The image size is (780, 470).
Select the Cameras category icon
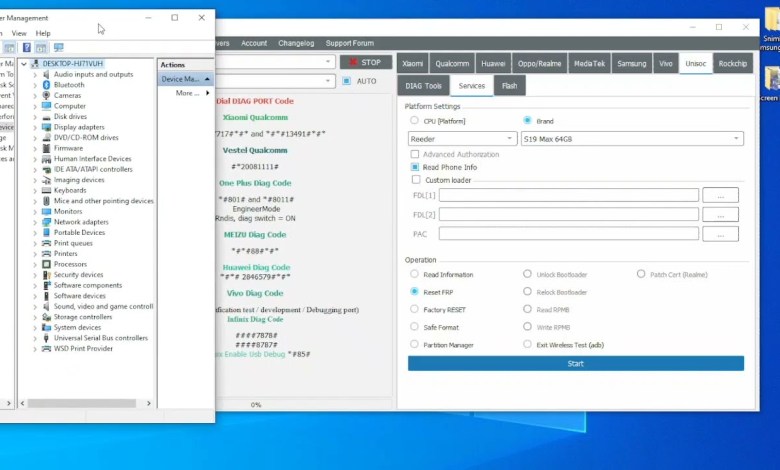[46, 95]
